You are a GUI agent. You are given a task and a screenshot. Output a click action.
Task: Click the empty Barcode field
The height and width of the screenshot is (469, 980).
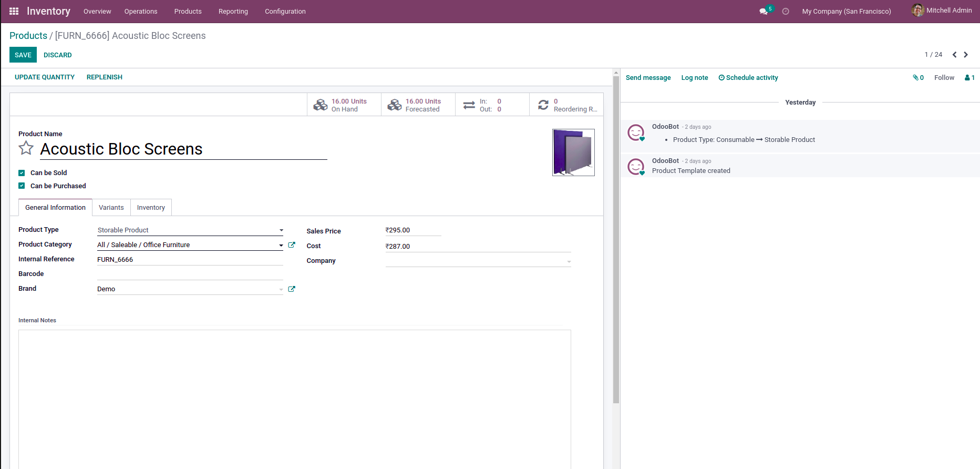[x=190, y=274]
